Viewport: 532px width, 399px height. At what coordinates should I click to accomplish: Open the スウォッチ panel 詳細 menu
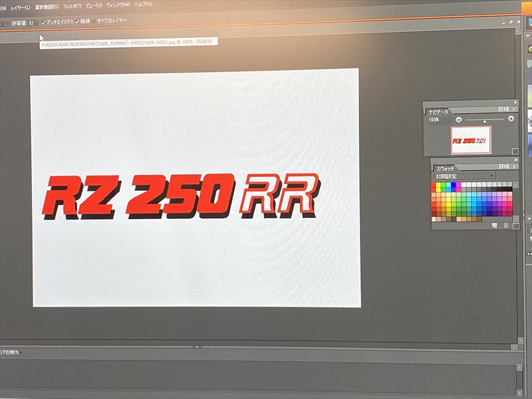[507, 166]
